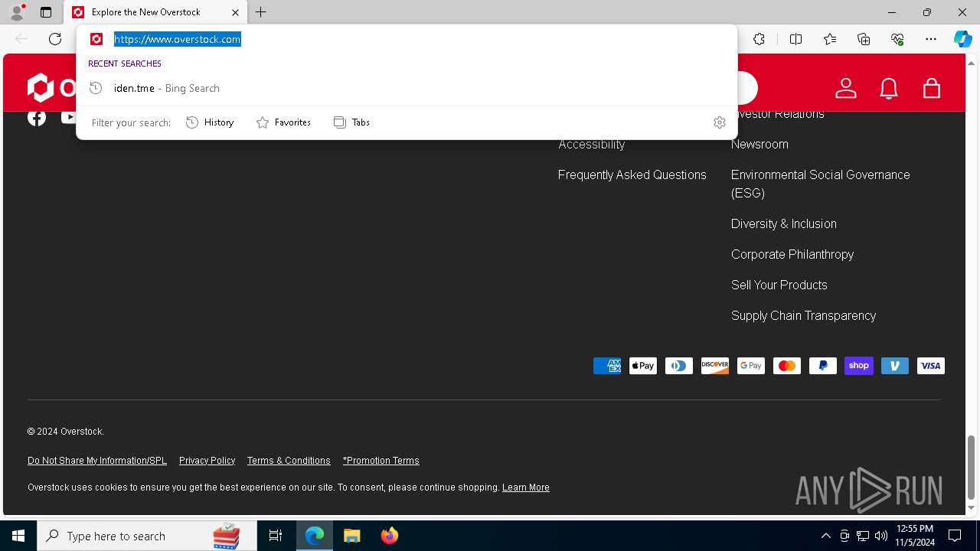Open the Edge profile icon
Viewport: 980px width, 551px height.
tap(16, 12)
